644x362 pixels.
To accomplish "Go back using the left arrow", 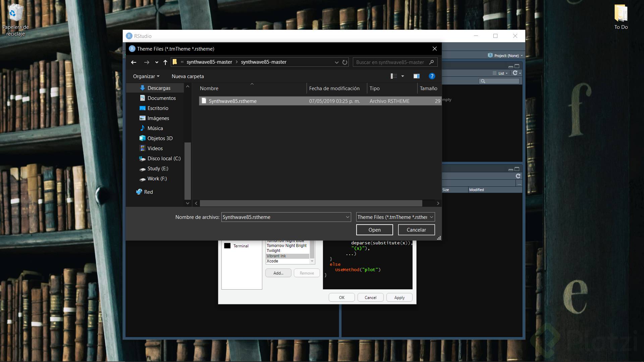I will coord(133,62).
